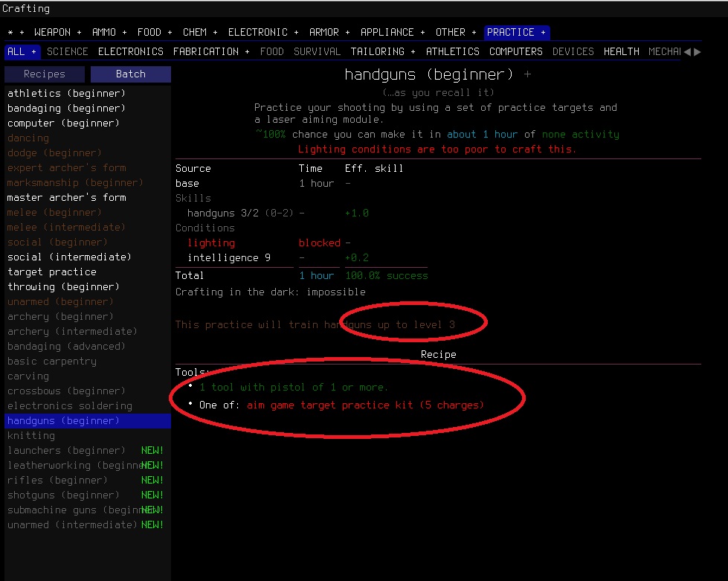Select the ATHLETICS subcategory
Viewport: 728px width, 581px height.
click(x=453, y=51)
